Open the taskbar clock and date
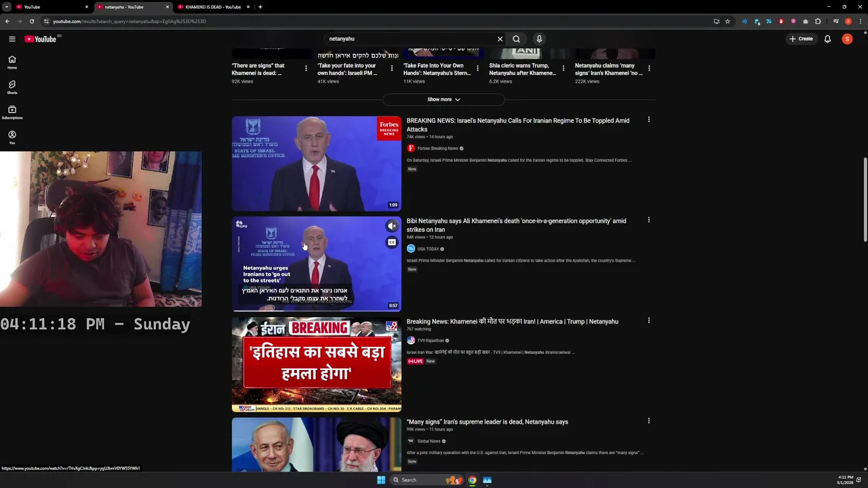This screenshot has width=868, height=488. tap(845, 480)
